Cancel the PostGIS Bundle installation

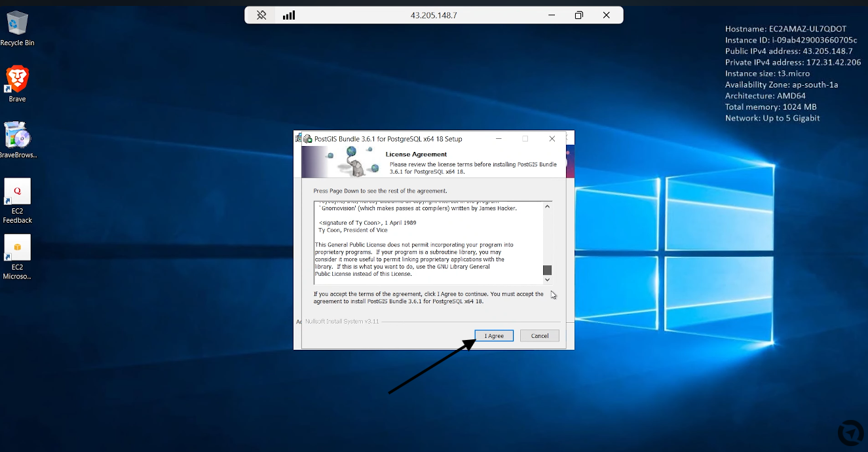click(540, 335)
